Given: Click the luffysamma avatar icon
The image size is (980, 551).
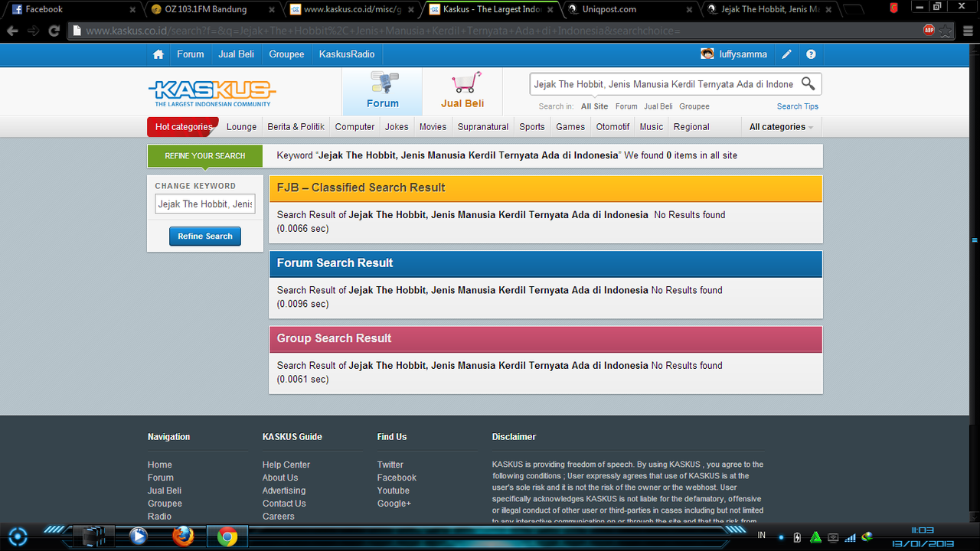Looking at the screenshot, I should [707, 54].
